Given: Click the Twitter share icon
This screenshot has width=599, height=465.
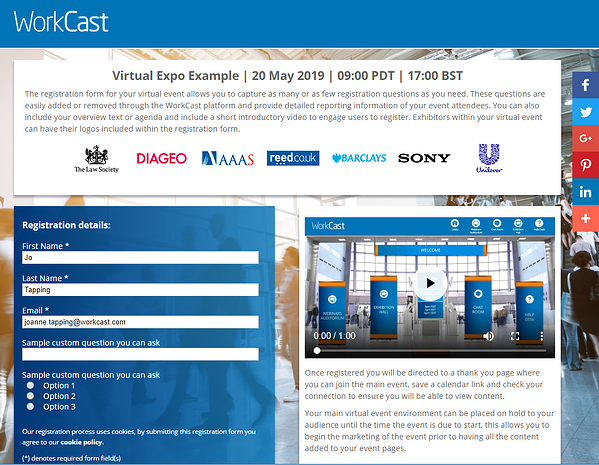Looking at the screenshot, I should (x=585, y=112).
